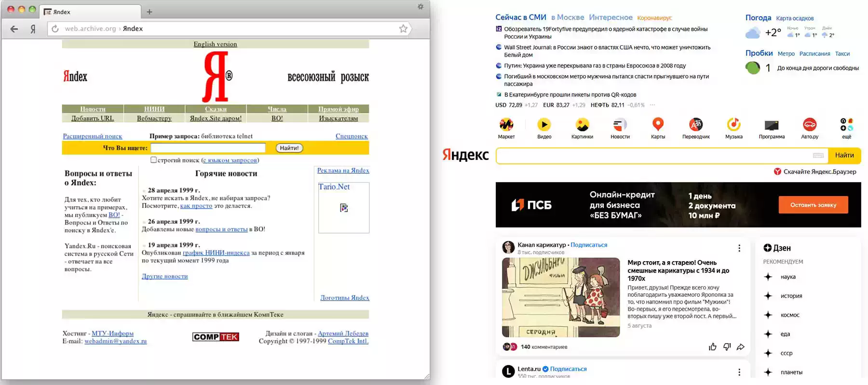Click the COMPTEK logo in the old page footer
The width and height of the screenshot is (868, 385).
(216, 337)
